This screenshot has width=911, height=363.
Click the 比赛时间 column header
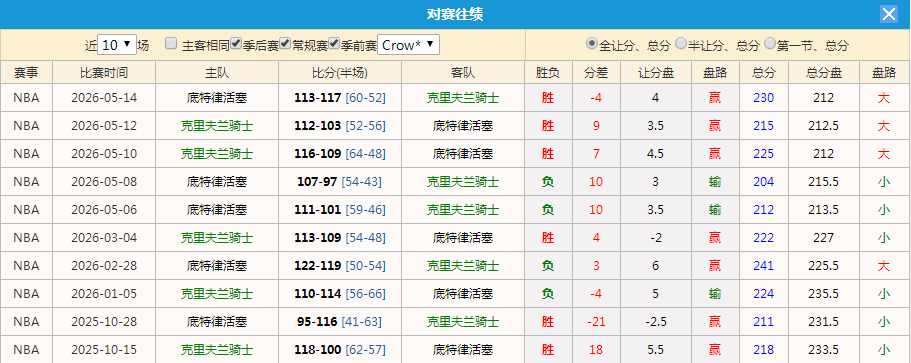tap(104, 73)
